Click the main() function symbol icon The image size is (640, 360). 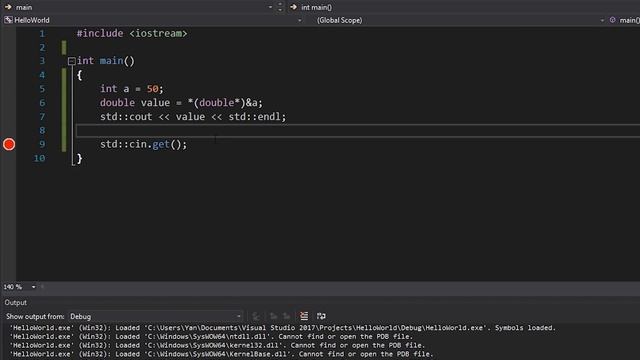click(x=613, y=20)
